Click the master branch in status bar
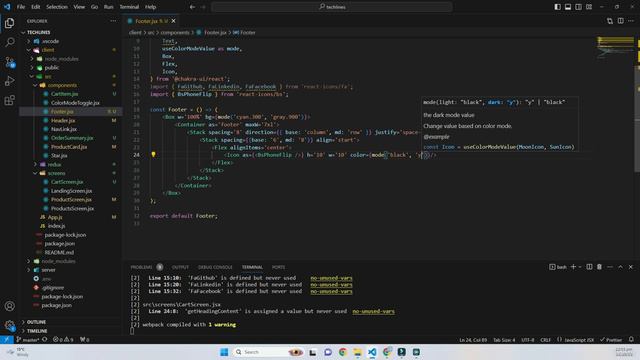This screenshot has width=640, height=360. pos(28,340)
